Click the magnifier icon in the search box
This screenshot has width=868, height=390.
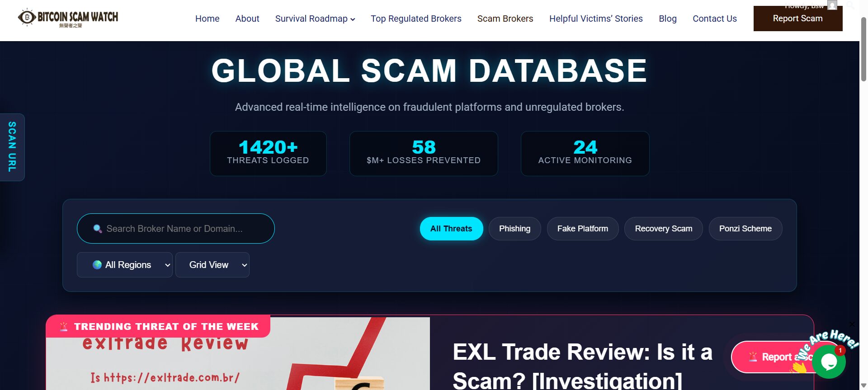tap(97, 229)
